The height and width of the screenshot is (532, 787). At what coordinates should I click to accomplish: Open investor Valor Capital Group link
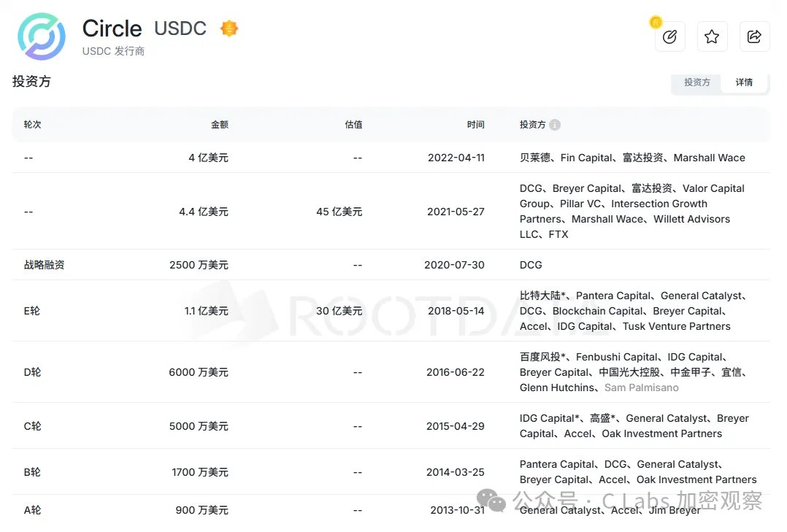click(x=632, y=196)
